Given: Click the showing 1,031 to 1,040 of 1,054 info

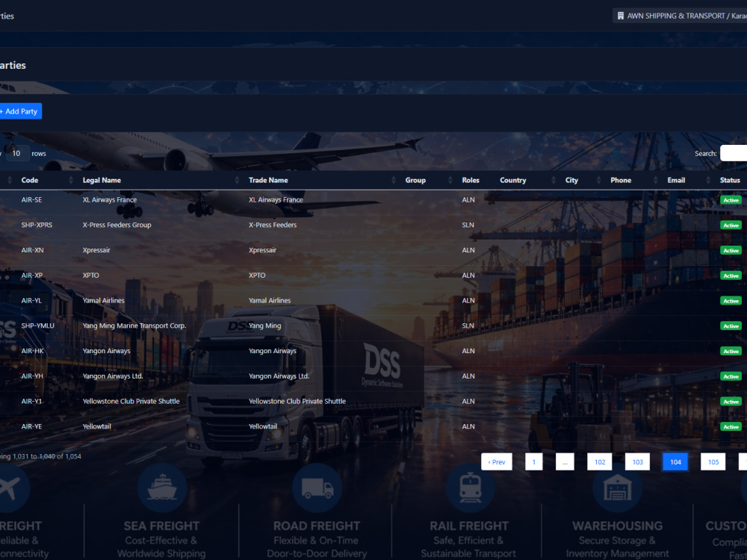Looking at the screenshot, I should (40, 456).
